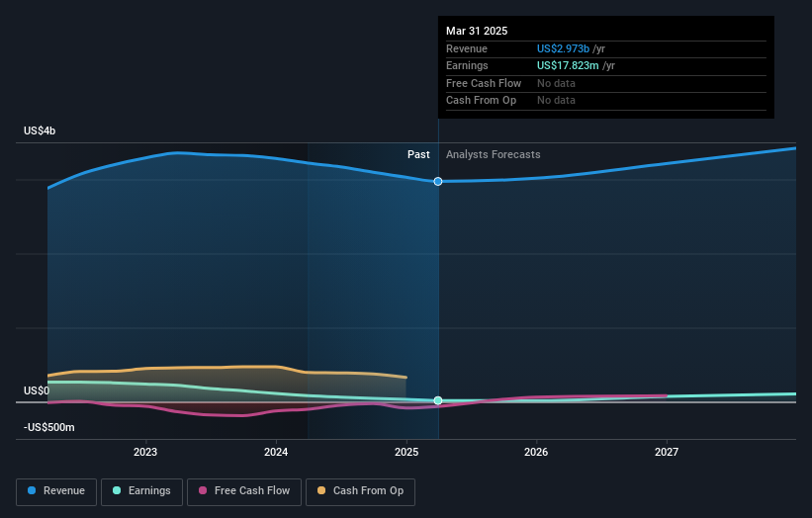
Task: Toggle the Revenue series legend button
Action: pos(56,491)
